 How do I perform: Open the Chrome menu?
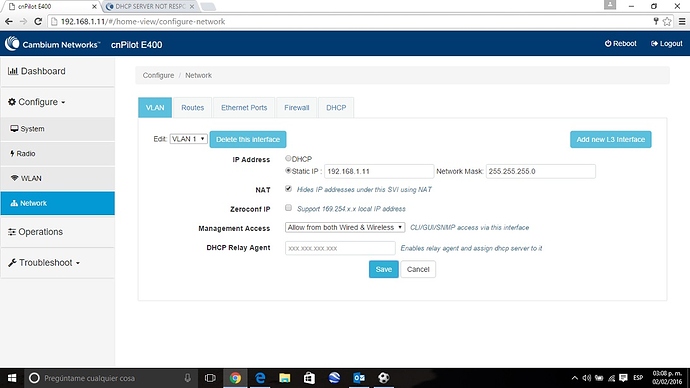tap(682, 22)
